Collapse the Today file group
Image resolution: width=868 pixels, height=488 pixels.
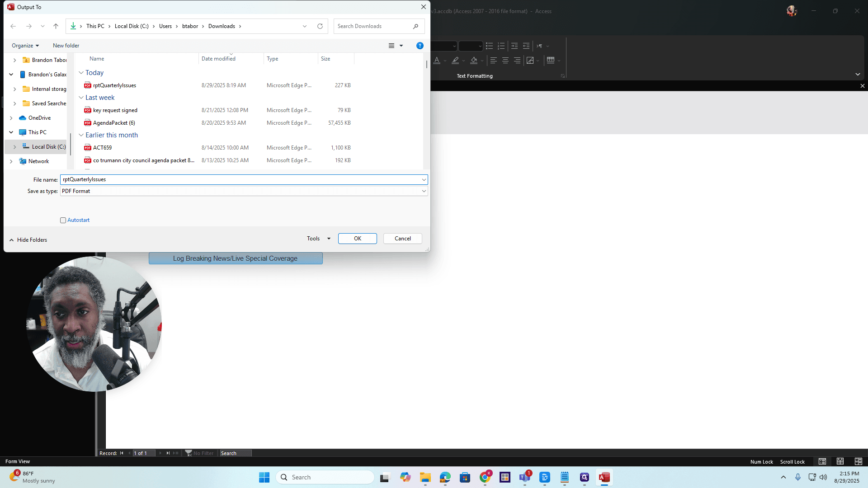coord(81,73)
